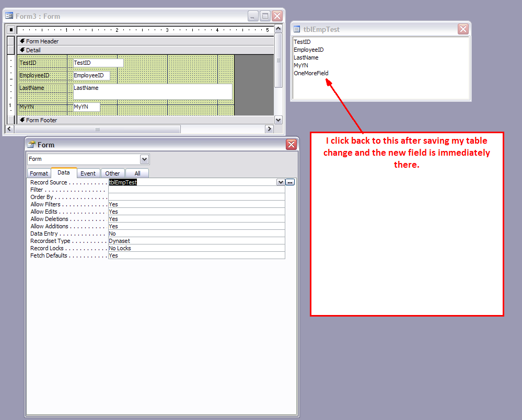The height and width of the screenshot is (420, 522).
Task: Click the vertical scrollbar up arrow in Form3
Action: tap(279, 29)
